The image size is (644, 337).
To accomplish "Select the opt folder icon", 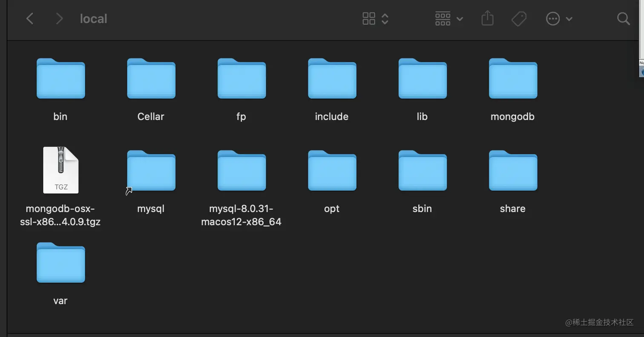I will [x=332, y=171].
